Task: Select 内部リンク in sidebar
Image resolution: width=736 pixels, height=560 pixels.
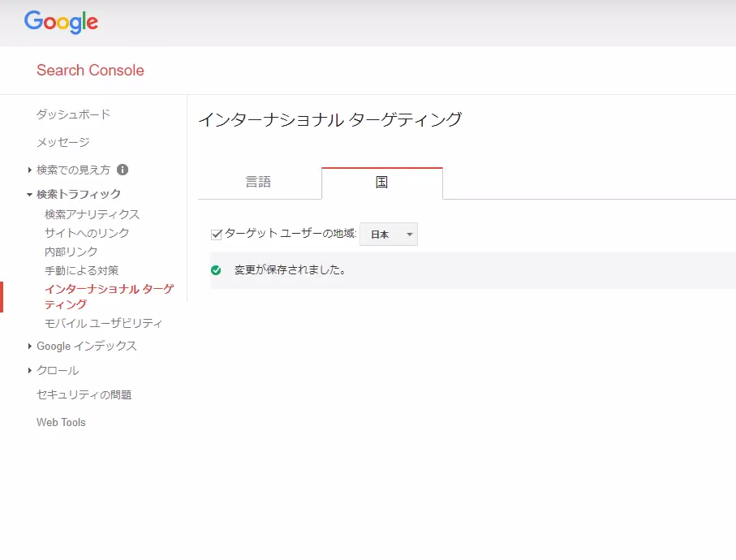Action: tap(71, 252)
